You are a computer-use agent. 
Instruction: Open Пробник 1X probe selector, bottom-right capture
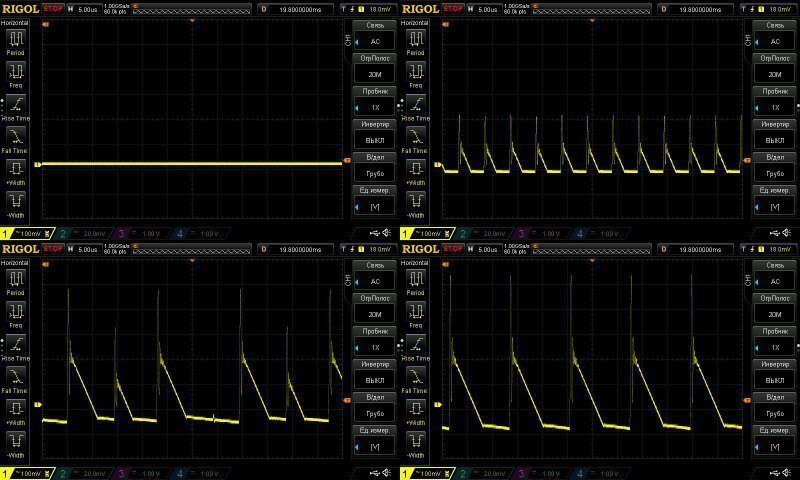click(x=775, y=342)
